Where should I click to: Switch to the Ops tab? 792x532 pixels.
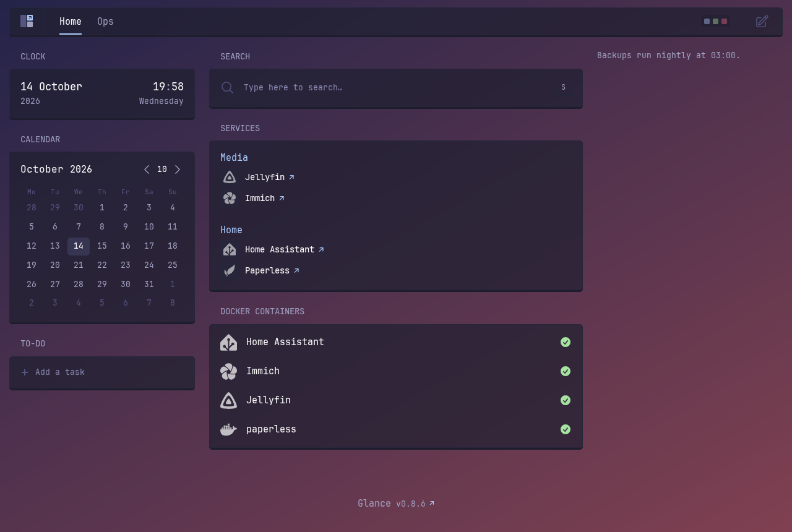105,22
